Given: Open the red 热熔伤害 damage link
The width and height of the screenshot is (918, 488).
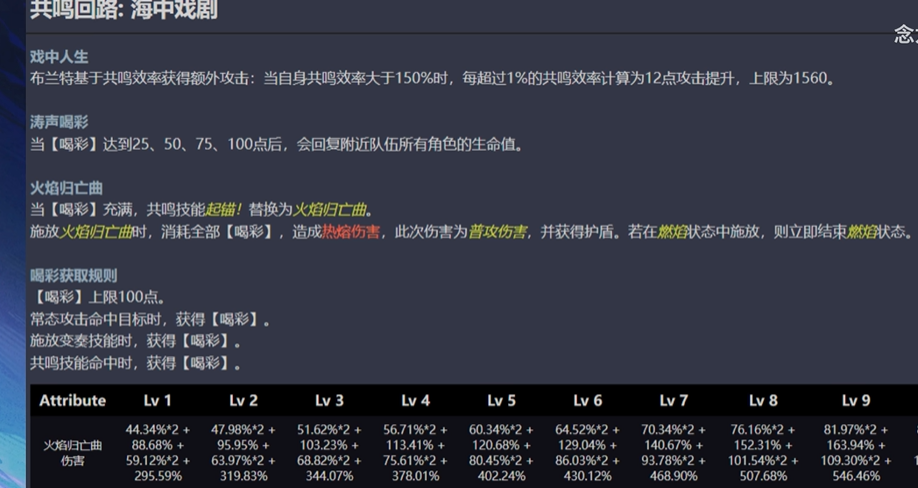Looking at the screenshot, I should (x=350, y=231).
